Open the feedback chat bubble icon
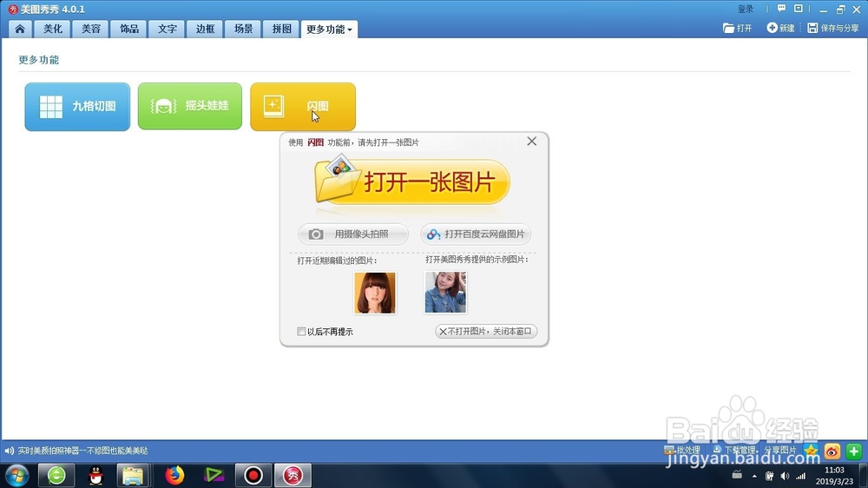 pos(781,9)
